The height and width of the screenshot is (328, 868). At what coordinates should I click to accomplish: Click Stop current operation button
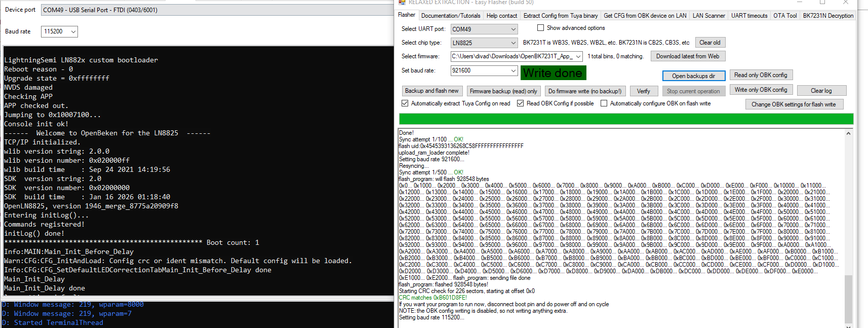tap(693, 91)
